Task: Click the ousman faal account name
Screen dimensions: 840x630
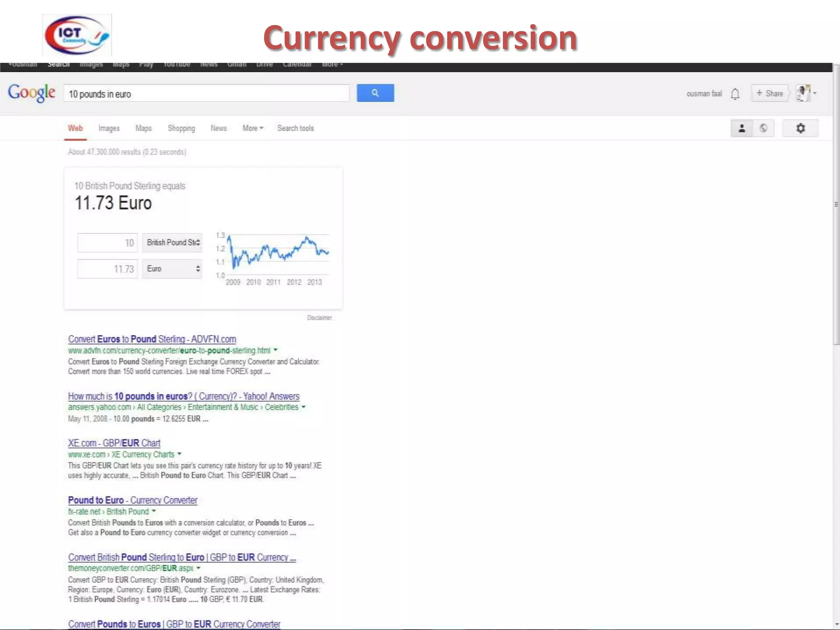Action: point(704,94)
